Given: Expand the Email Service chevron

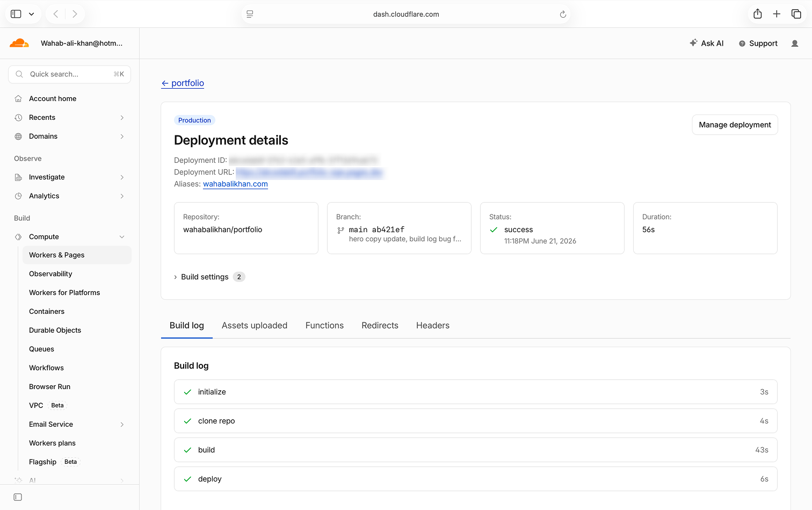Looking at the screenshot, I should pyautogui.click(x=122, y=425).
